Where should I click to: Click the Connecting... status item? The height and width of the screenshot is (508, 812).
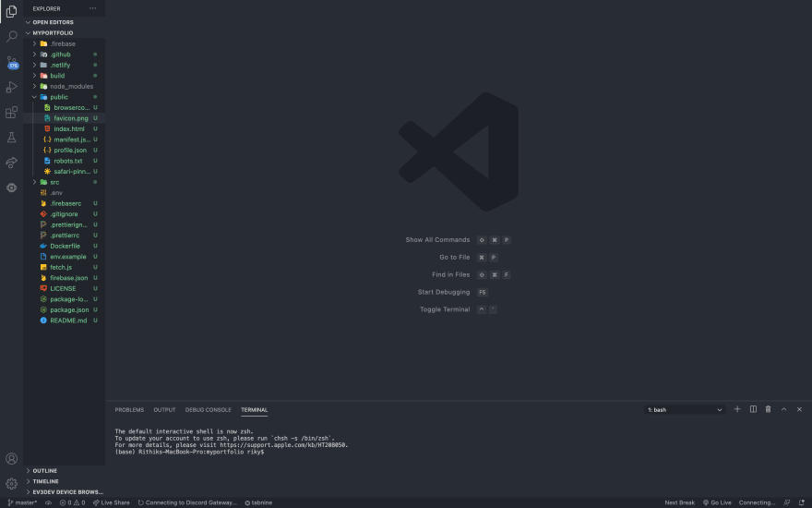(x=758, y=502)
